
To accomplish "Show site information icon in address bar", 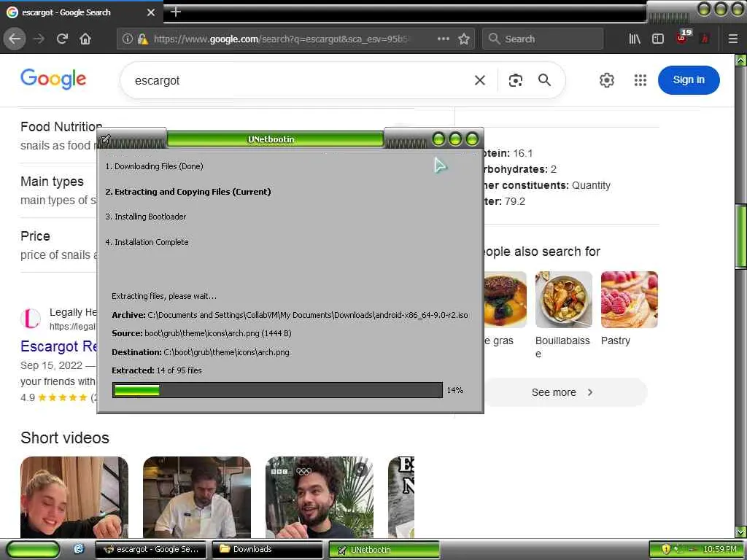I will click(127, 39).
